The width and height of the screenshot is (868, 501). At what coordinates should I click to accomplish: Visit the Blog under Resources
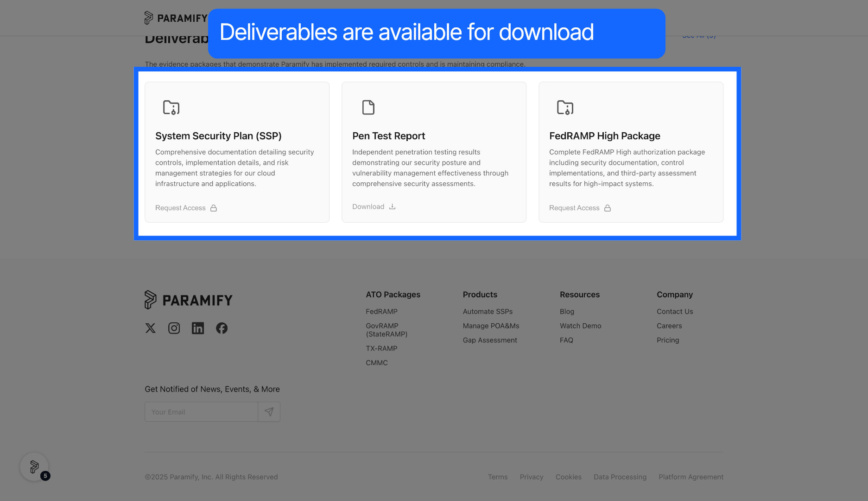pyautogui.click(x=567, y=312)
